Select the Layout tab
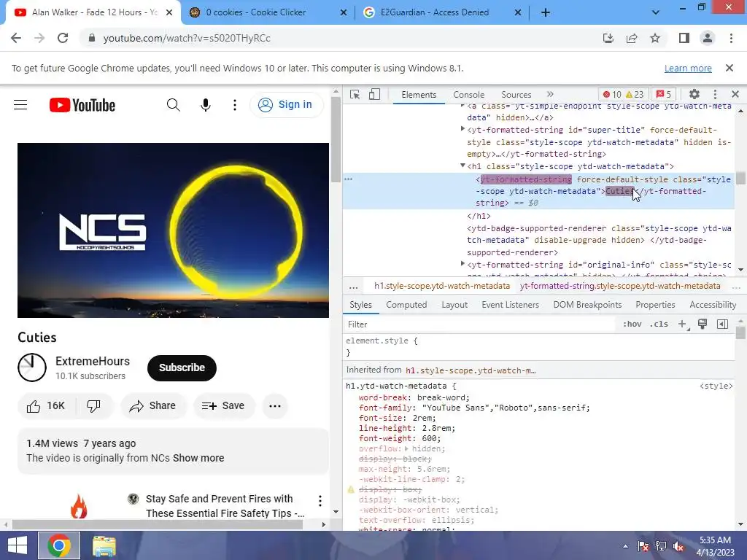The height and width of the screenshot is (560, 747). (454, 305)
